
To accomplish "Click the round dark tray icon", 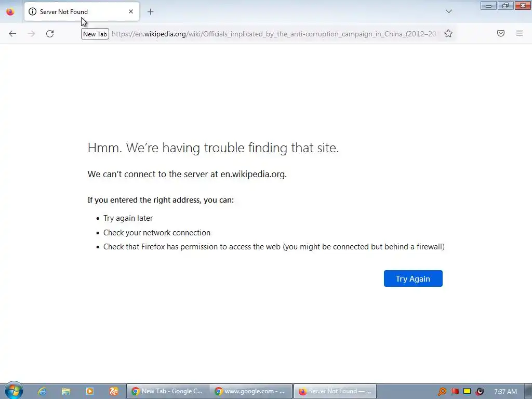I will click(480, 391).
